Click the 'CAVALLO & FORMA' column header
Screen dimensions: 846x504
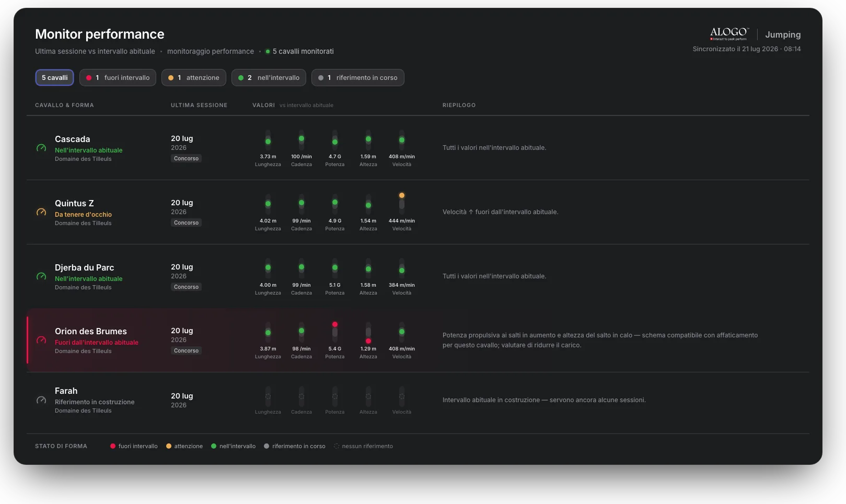(x=64, y=105)
